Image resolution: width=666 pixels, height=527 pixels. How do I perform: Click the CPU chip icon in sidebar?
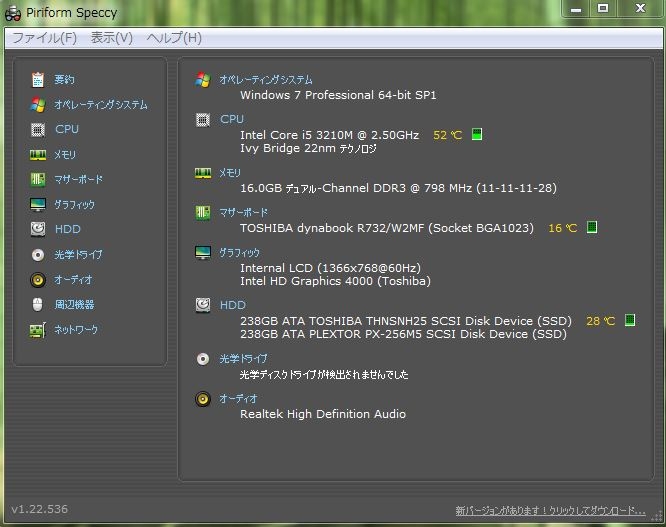(x=38, y=130)
